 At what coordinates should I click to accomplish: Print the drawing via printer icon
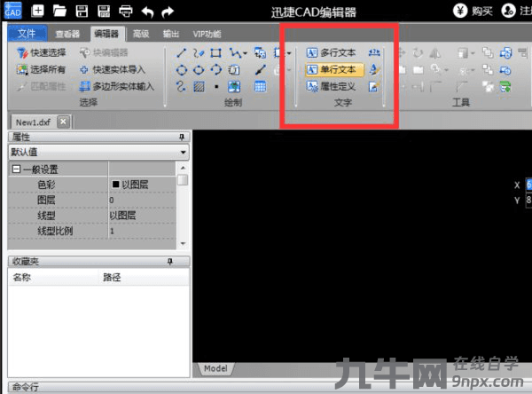pyautogui.click(x=126, y=12)
